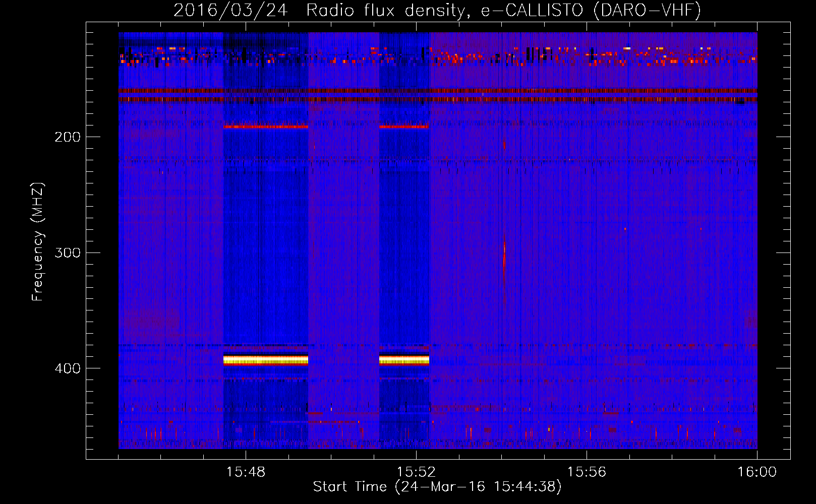This screenshot has width=816, height=504.
Task: Click the bright yellow band near 400 MHz at 15:51
Action: click(x=404, y=360)
